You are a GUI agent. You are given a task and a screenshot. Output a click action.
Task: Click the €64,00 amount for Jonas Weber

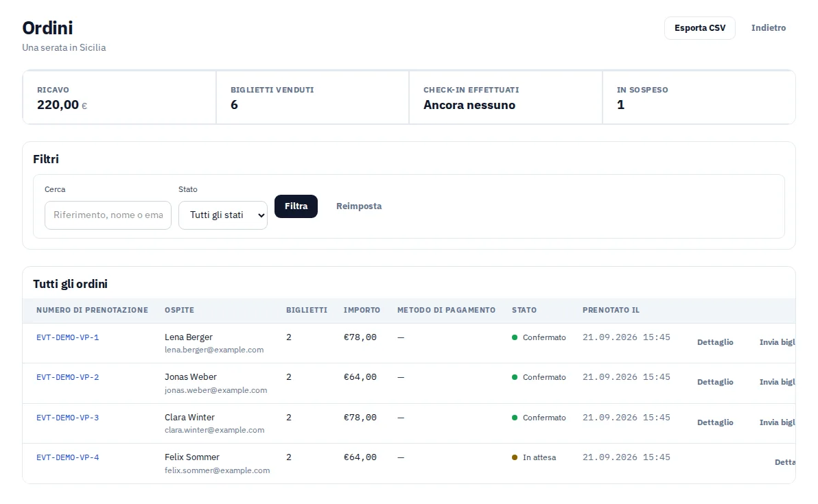point(360,377)
